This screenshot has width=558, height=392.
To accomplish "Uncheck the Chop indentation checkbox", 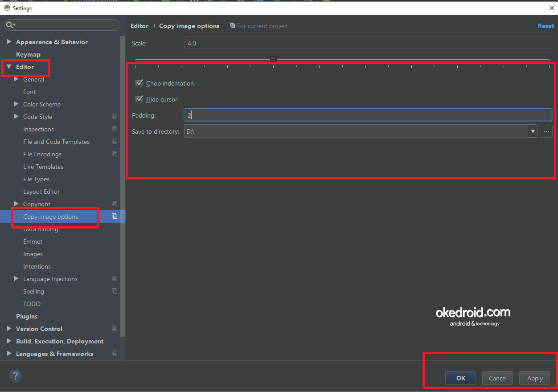I will 139,83.
